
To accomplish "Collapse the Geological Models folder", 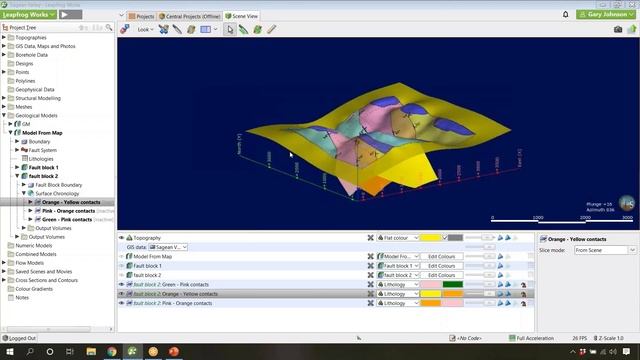I will [x=4, y=115].
